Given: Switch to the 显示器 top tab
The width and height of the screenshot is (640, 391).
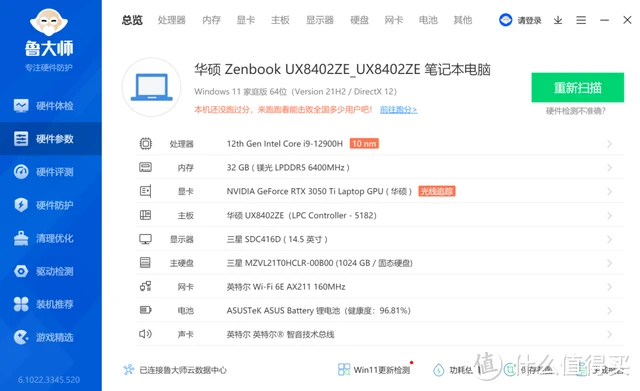Looking at the screenshot, I should click(320, 20).
